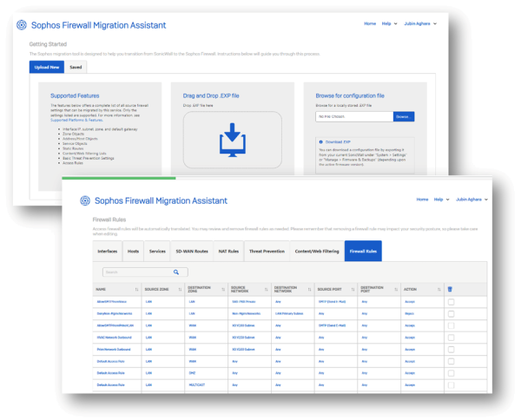Click the Drag and Drop .EXP drop zone

click(232, 140)
